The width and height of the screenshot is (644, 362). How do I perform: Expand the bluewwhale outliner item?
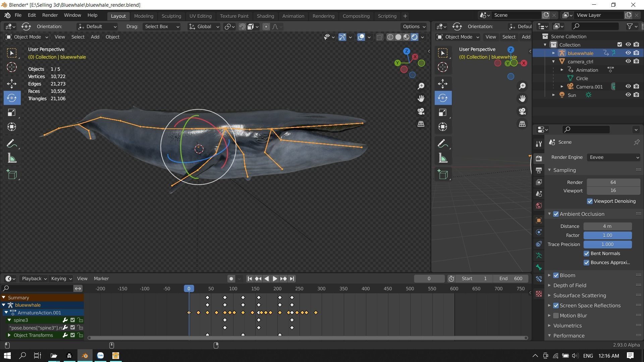553,53
